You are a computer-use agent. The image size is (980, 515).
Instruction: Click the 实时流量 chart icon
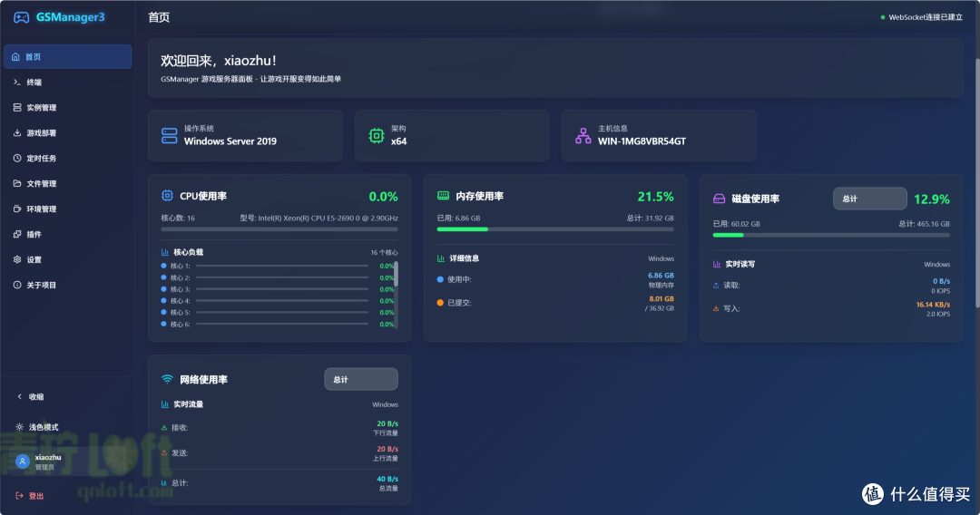(165, 404)
